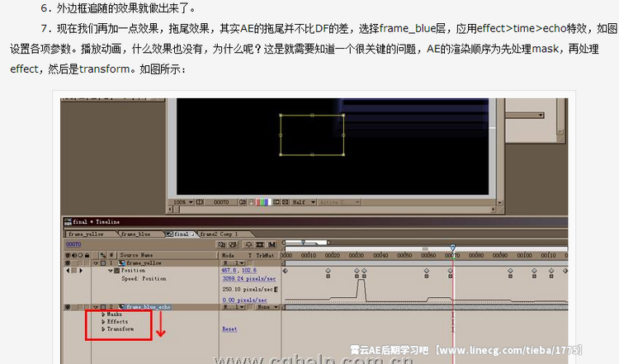Screen dimensions: 619x364
Task: Click the green channel swatch in viewer
Action: point(262,202)
